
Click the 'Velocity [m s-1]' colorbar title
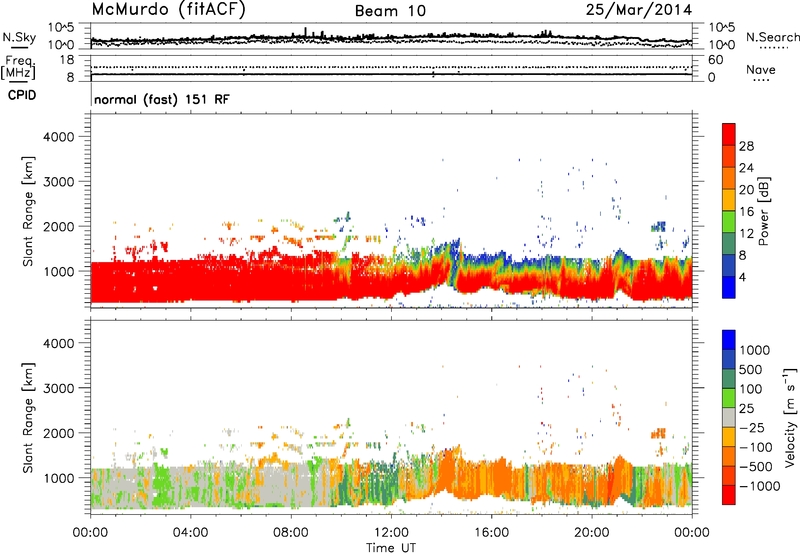point(790,418)
